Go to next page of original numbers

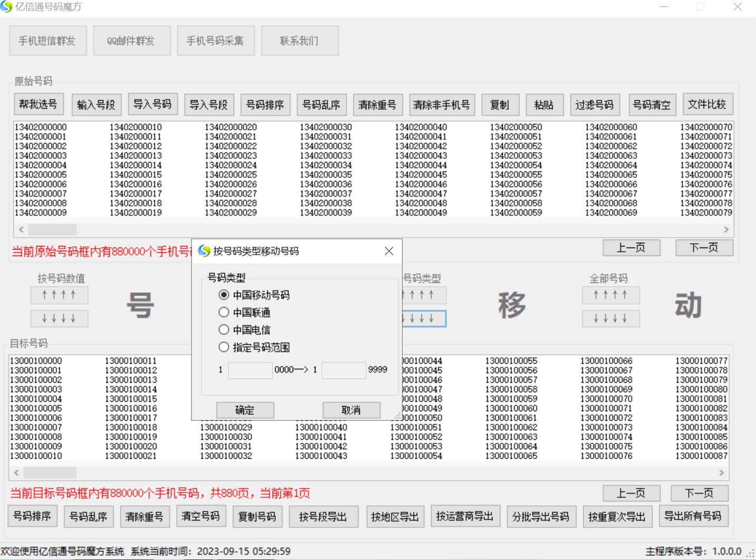click(704, 248)
